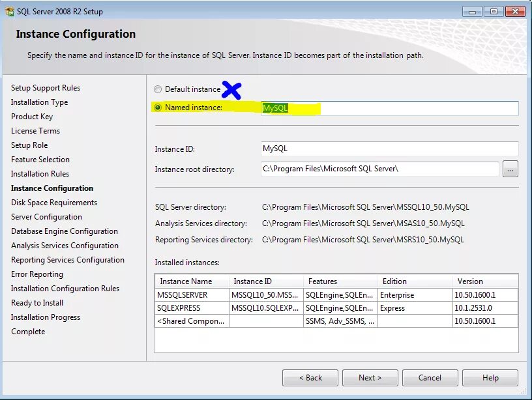Screen dimensions: 532x400
Task: Click the SQL Server directory path text
Action: click(x=365, y=207)
